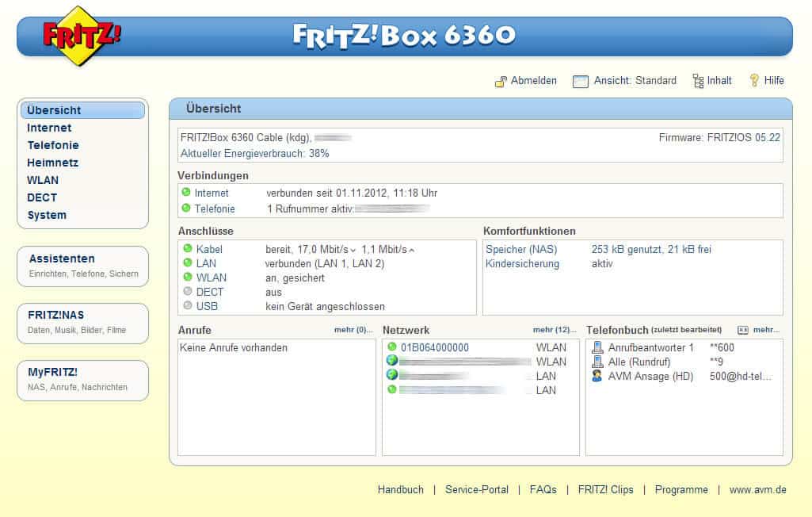Open the Handbuch footer link

(400, 489)
